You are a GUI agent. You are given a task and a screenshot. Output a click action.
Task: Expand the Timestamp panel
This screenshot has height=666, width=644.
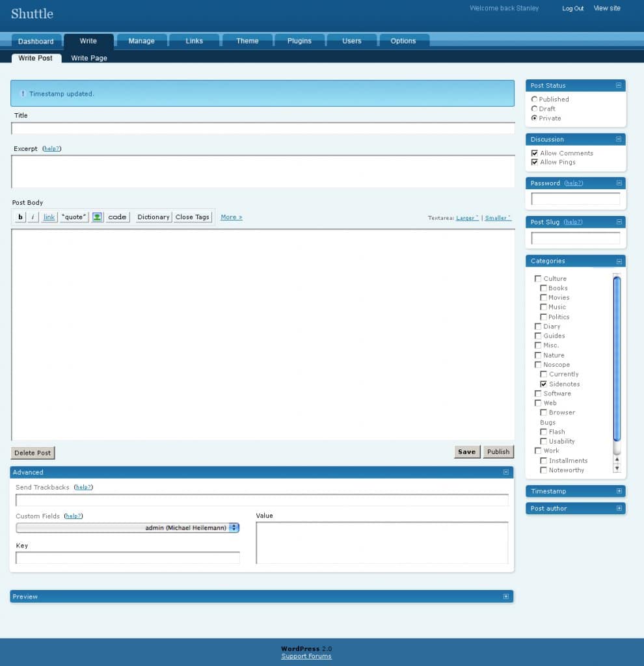(619, 491)
